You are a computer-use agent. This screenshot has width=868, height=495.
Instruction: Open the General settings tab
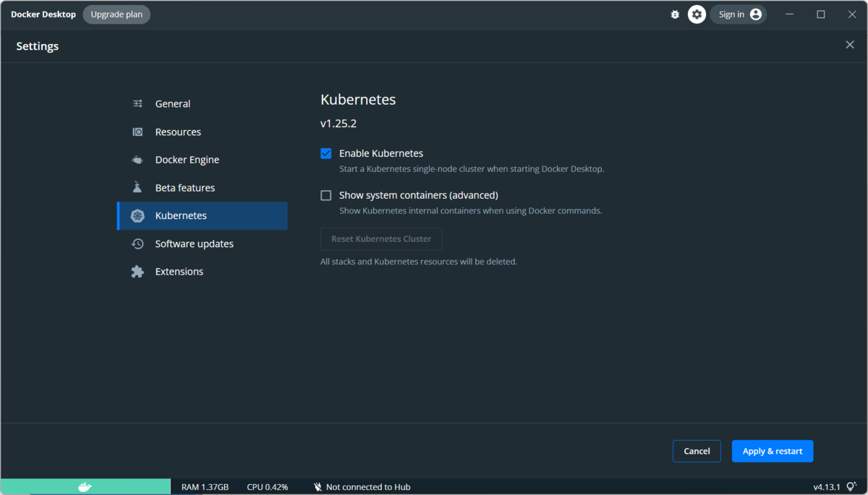coord(202,104)
